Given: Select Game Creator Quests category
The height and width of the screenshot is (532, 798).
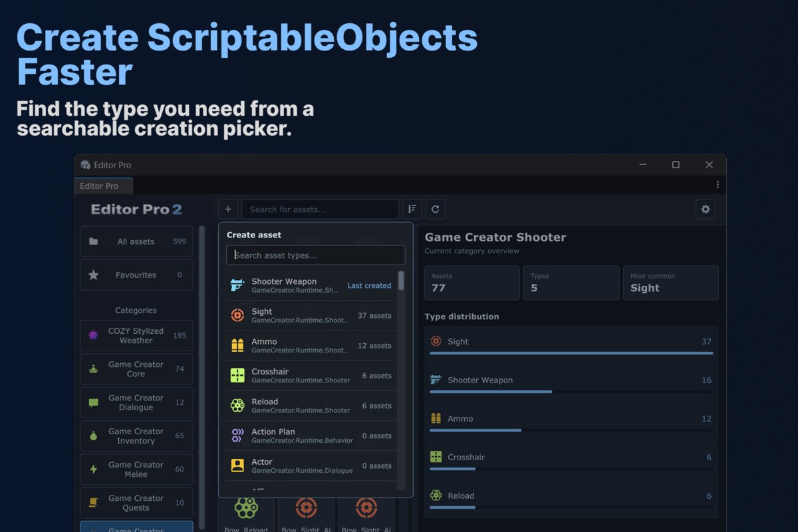Looking at the screenshot, I should 136,503.
